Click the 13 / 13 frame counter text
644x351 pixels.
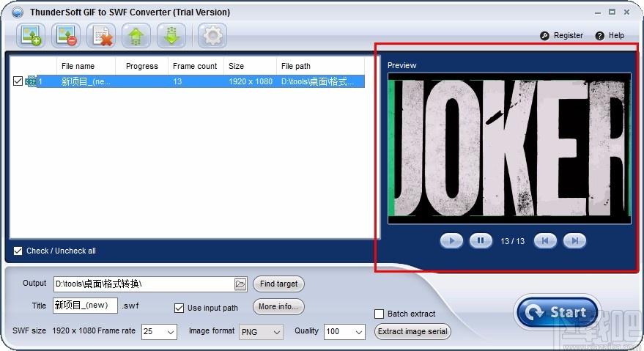[x=513, y=241]
